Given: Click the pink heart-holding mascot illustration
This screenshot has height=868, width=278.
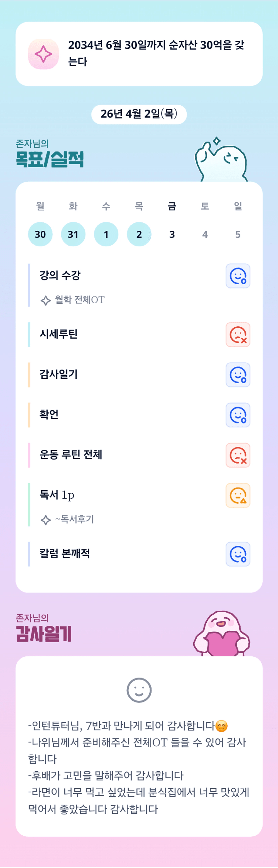Looking at the screenshot, I should [222, 634].
